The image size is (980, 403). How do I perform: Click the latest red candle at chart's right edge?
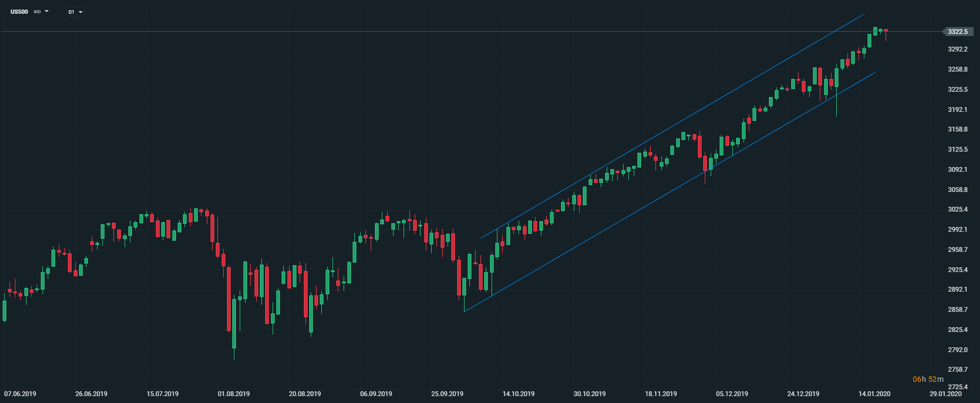[x=886, y=32]
